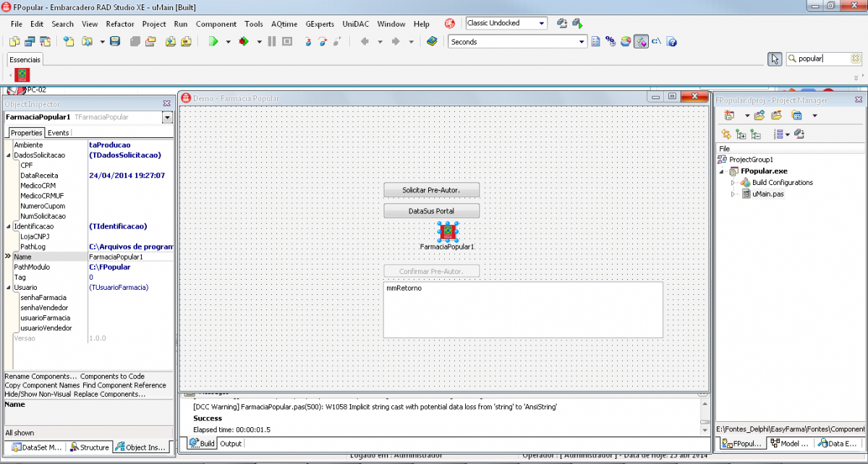The height and width of the screenshot is (464, 868).
Task: Open the File menu
Action: point(17,24)
